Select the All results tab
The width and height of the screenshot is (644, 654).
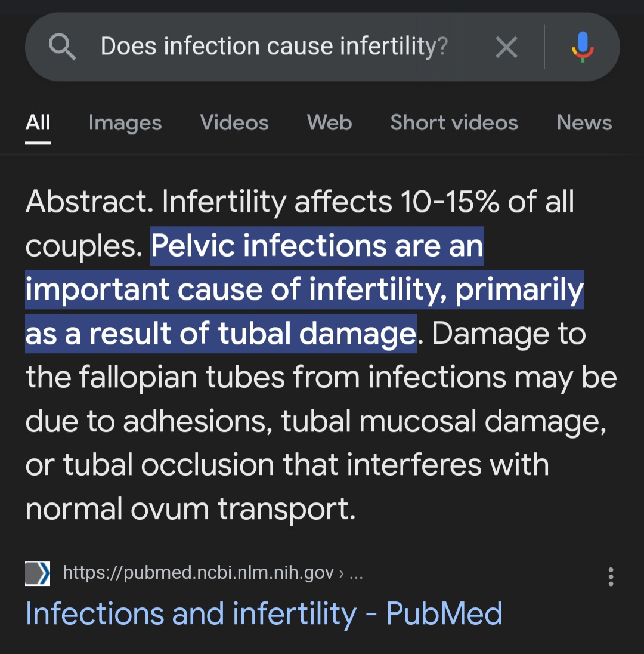click(38, 122)
